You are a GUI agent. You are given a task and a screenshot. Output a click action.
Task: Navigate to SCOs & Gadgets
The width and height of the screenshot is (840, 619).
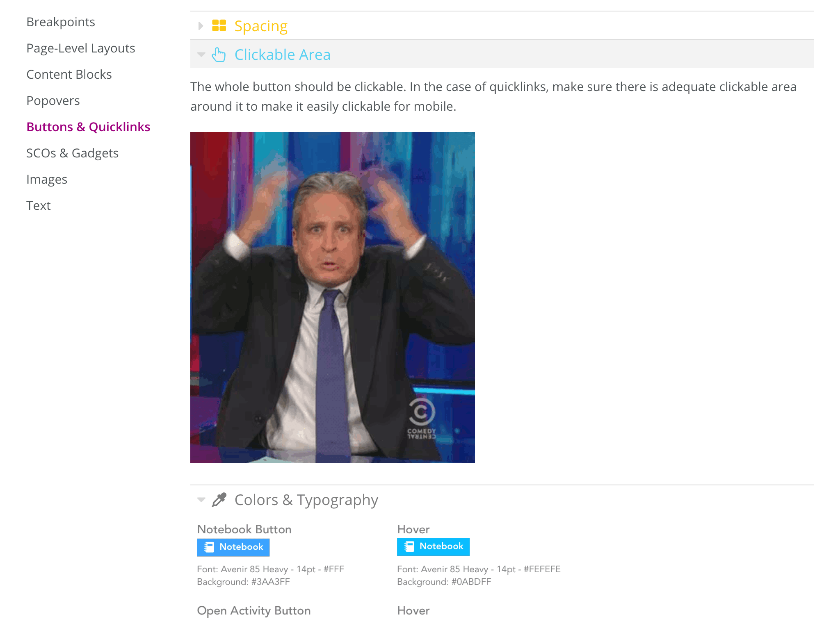72,153
